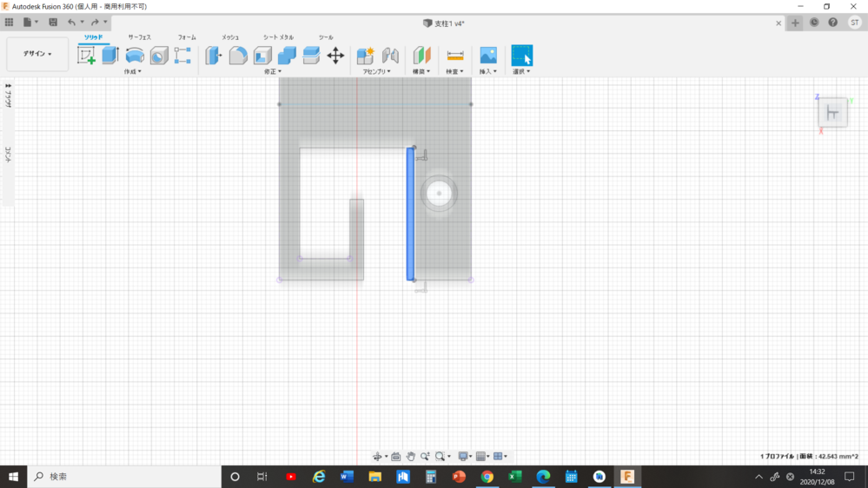
Task: Open Excel from the Windows taskbar
Action: 514,477
